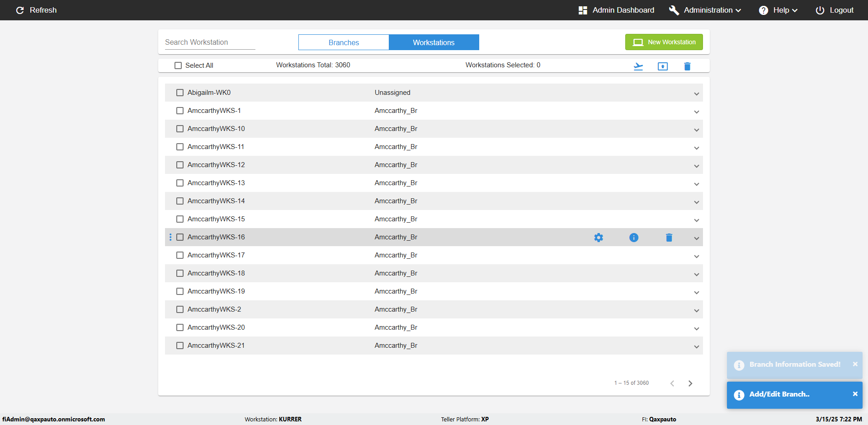Expand the AmccarthyWKS-10 row chevron

pyautogui.click(x=696, y=130)
